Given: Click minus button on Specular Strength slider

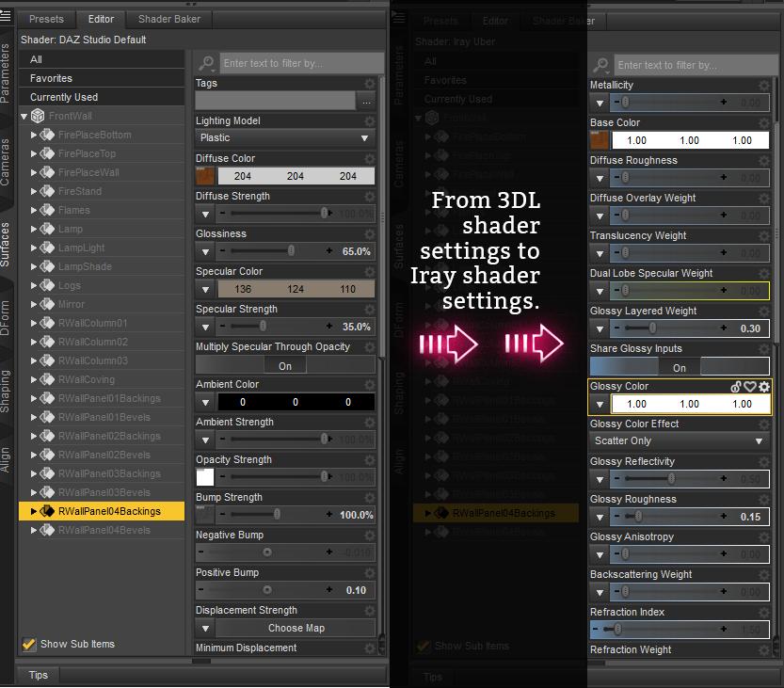Looking at the screenshot, I should tap(222, 326).
